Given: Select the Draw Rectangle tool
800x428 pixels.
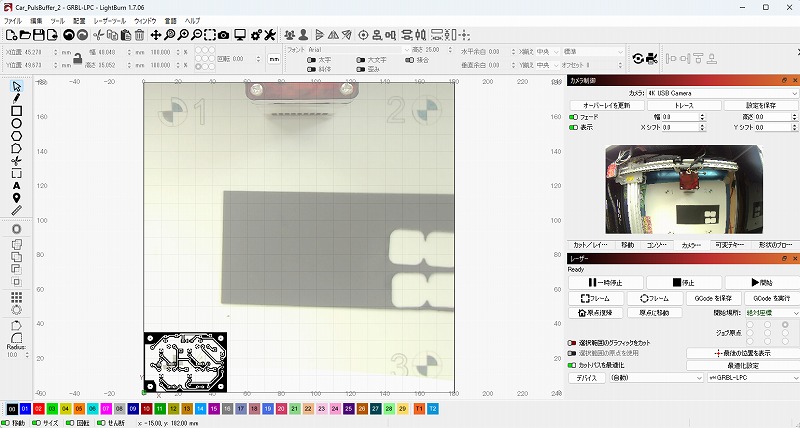Looking at the screenshot, I should [17, 111].
